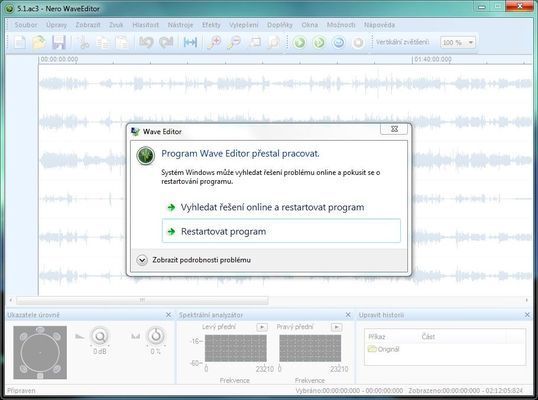Viewport: 538px width, 400px height.
Task: Open the Úpravy menu
Action: pos(57,25)
